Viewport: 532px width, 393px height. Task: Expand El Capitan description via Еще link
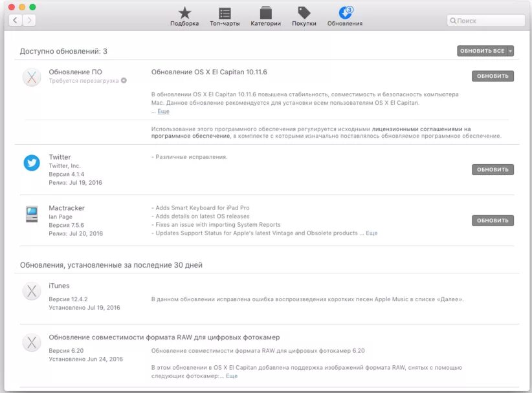pos(163,111)
